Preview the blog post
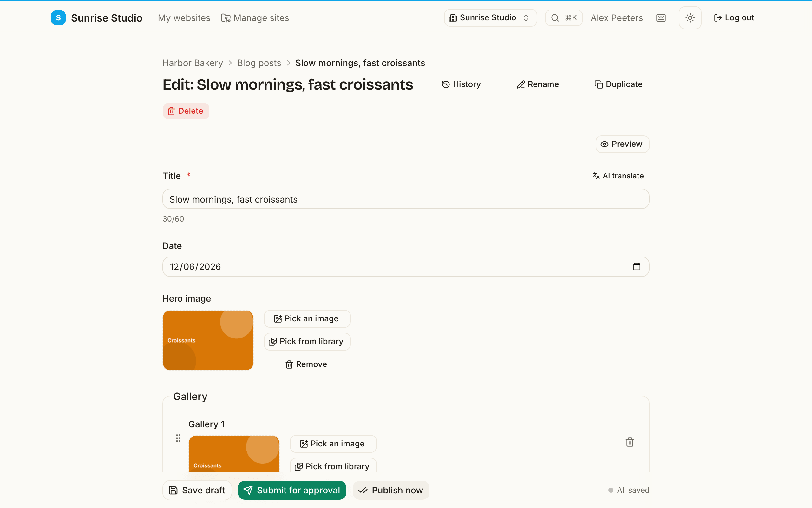The image size is (812, 508). [622, 144]
